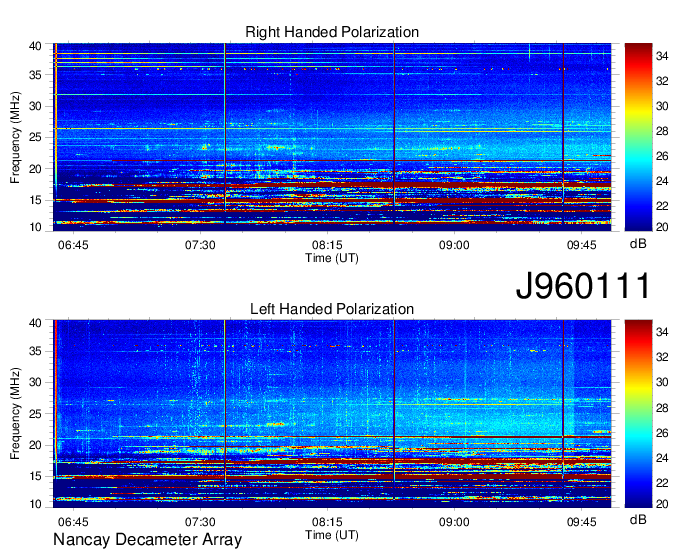Click the "35" frequency tick of the Right Handed plot
The height and width of the screenshot is (552, 680).
35,75
